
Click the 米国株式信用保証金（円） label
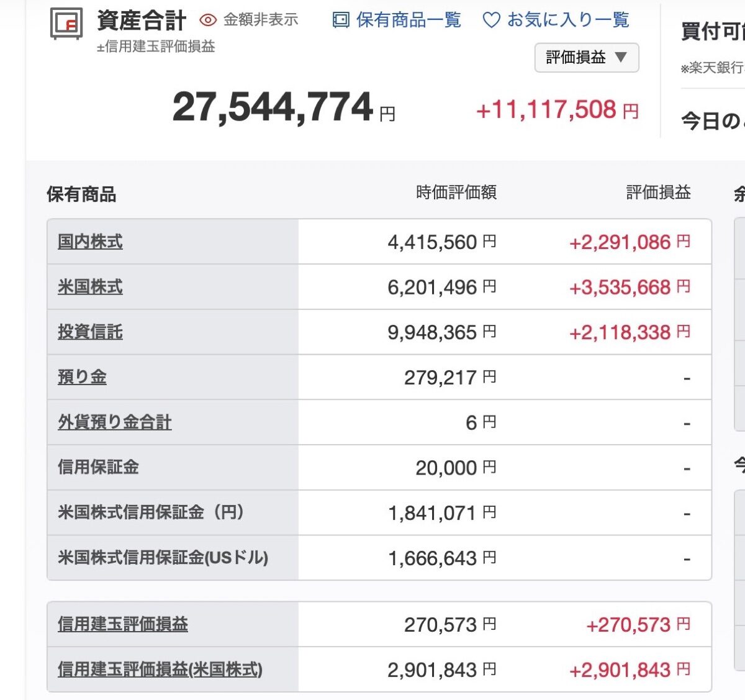[x=151, y=512]
